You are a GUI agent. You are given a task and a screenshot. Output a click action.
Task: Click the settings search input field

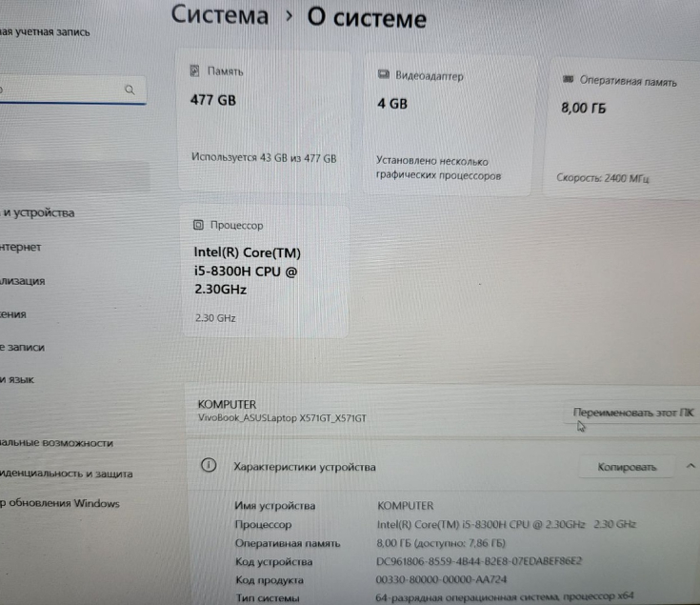[x=71, y=90]
